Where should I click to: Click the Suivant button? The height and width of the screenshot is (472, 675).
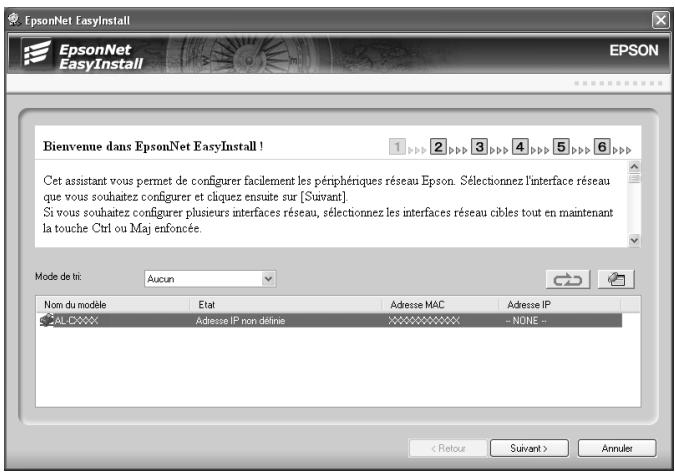[x=529, y=448]
